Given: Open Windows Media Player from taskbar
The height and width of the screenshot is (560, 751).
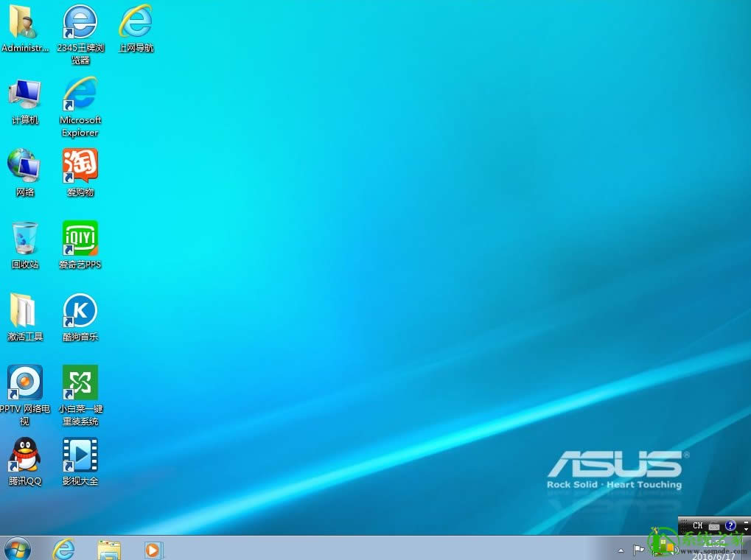Looking at the screenshot, I should [153, 549].
